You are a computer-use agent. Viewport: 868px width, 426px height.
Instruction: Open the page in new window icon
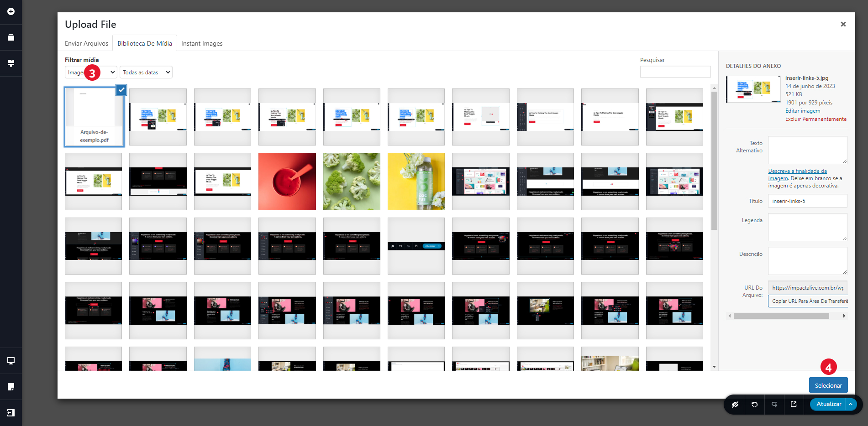pos(794,405)
